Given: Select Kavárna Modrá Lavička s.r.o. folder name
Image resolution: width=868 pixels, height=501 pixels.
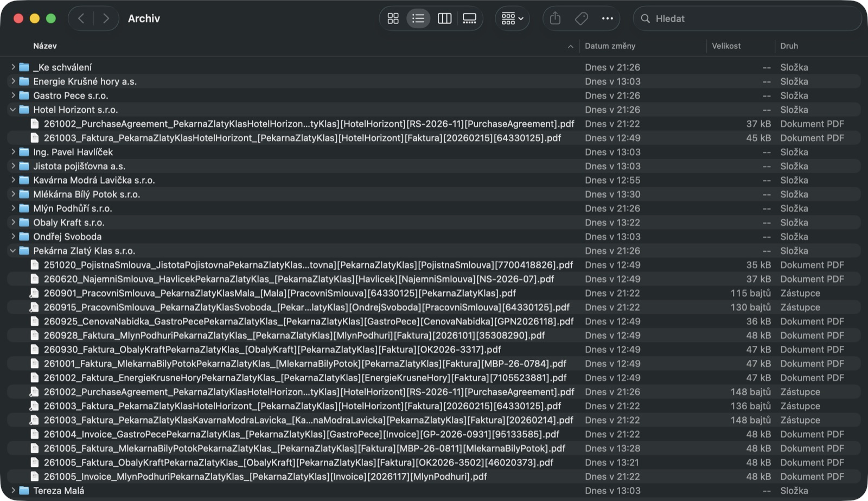Looking at the screenshot, I should point(94,180).
